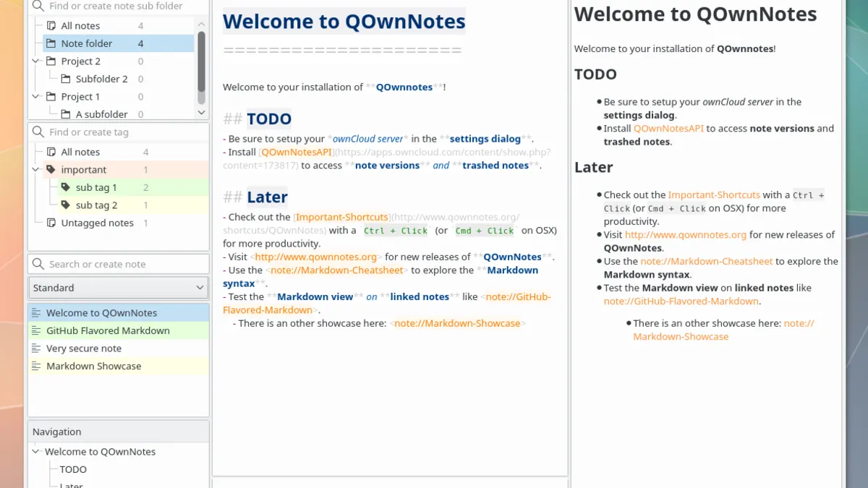The width and height of the screenshot is (868, 488).
Task: Click the sub tag 2 tag icon
Action: (x=66, y=205)
